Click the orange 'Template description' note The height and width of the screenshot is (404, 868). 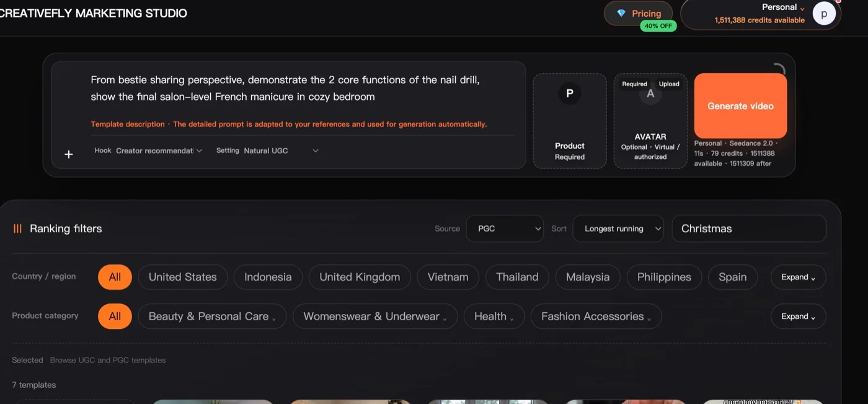[289, 124]
